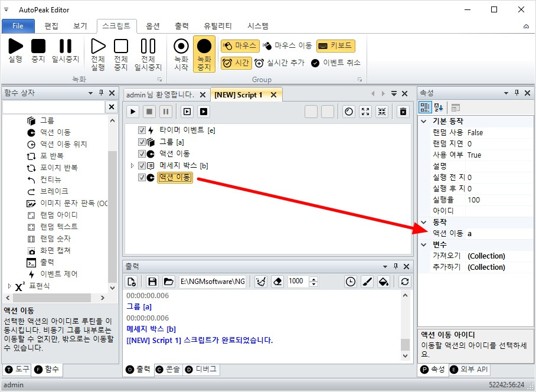Click the expand-all icon in the editor toolbar

(x=365, y=112)
